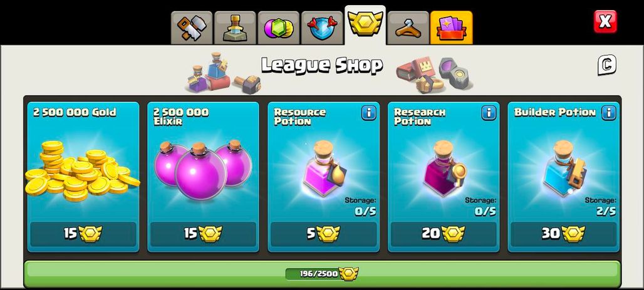Show info for Resource Potion

369,113
